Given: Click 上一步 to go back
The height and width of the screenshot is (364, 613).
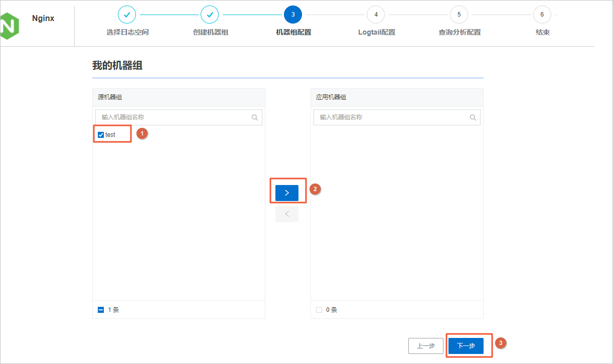Looking at the screenshot, I should pyautogui.click(x=426, y=346).
